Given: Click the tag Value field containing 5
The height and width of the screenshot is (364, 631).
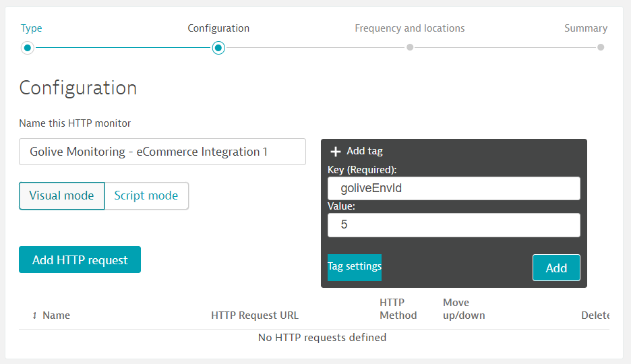Looking at the screenshot, I should (x=454, y=225).
